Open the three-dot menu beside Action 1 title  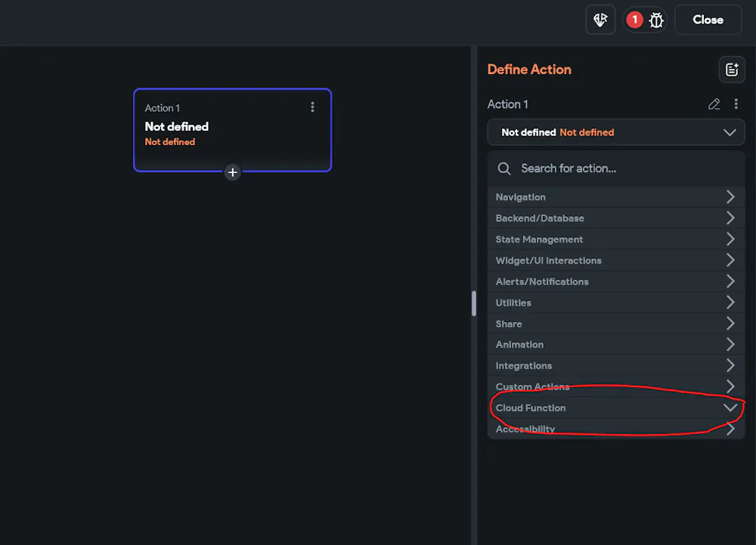736,104
